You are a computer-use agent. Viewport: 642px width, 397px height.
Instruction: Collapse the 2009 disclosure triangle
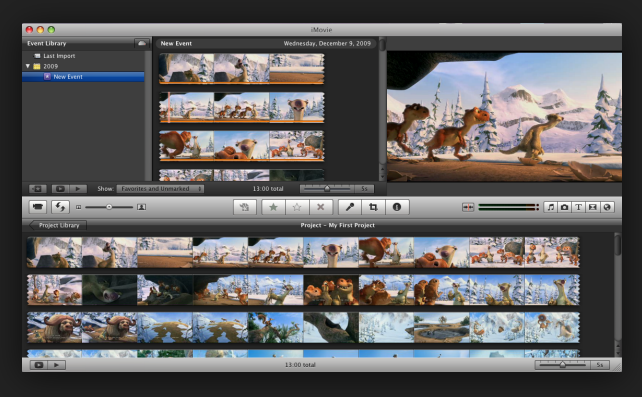(x=28, y=66)
